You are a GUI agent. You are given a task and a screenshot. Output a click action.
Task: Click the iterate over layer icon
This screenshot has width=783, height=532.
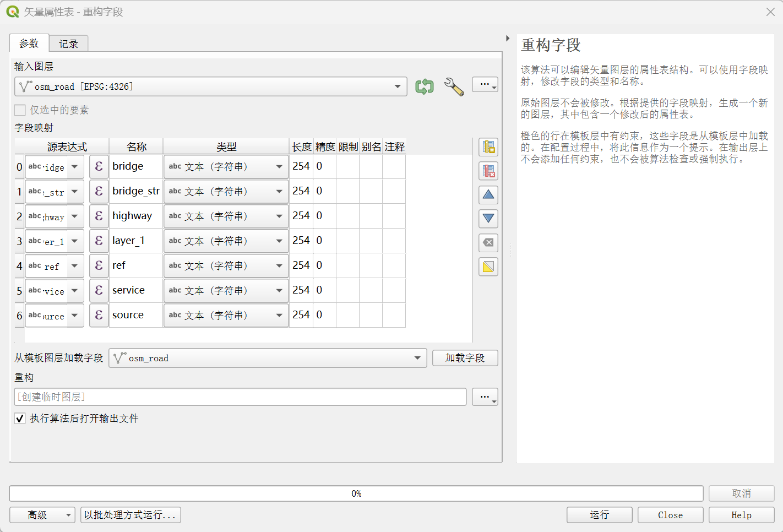(425, 86)
